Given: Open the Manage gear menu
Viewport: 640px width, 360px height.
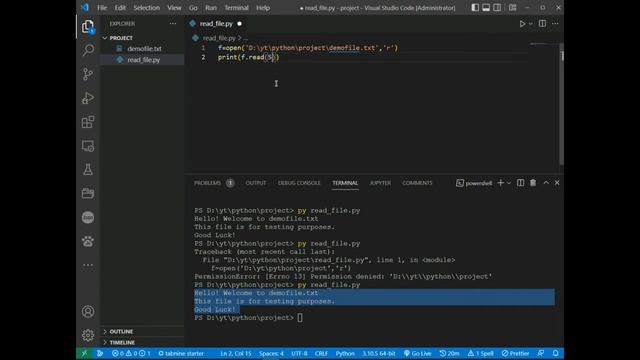Looking at the screenshot, I should pos(88,335).
